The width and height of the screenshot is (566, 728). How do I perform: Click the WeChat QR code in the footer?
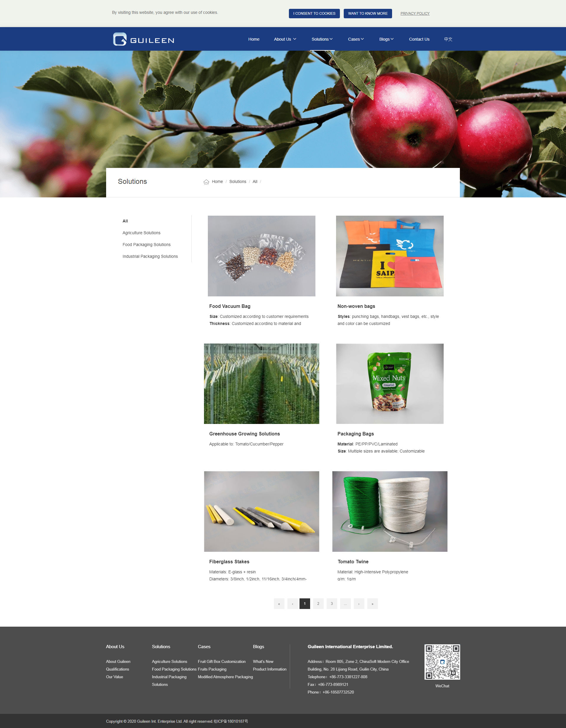click(x=442, y=662)
